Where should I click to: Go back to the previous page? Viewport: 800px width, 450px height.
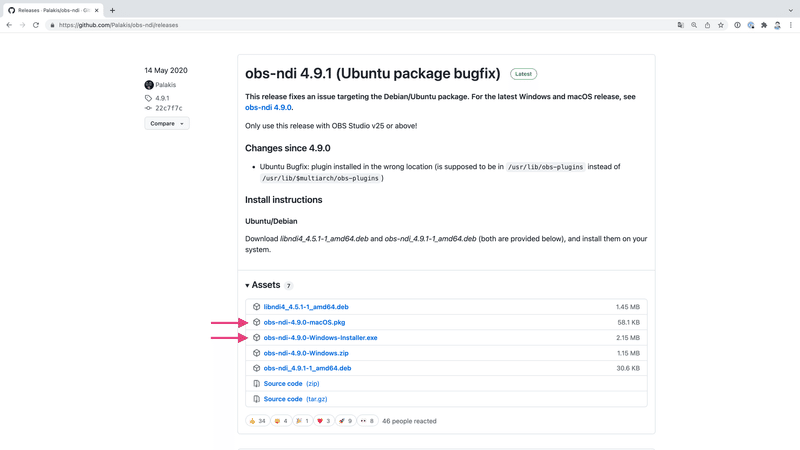tap(9, 25)
